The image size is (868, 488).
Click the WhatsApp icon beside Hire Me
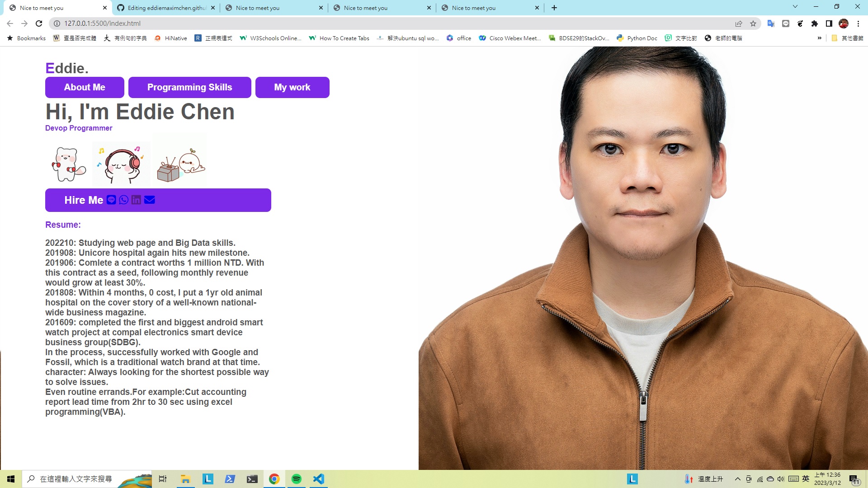coord(124,200)
